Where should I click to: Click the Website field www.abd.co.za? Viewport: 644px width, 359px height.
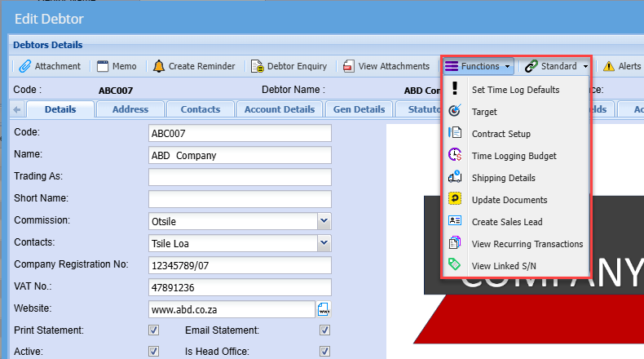(x=232, y=309)
